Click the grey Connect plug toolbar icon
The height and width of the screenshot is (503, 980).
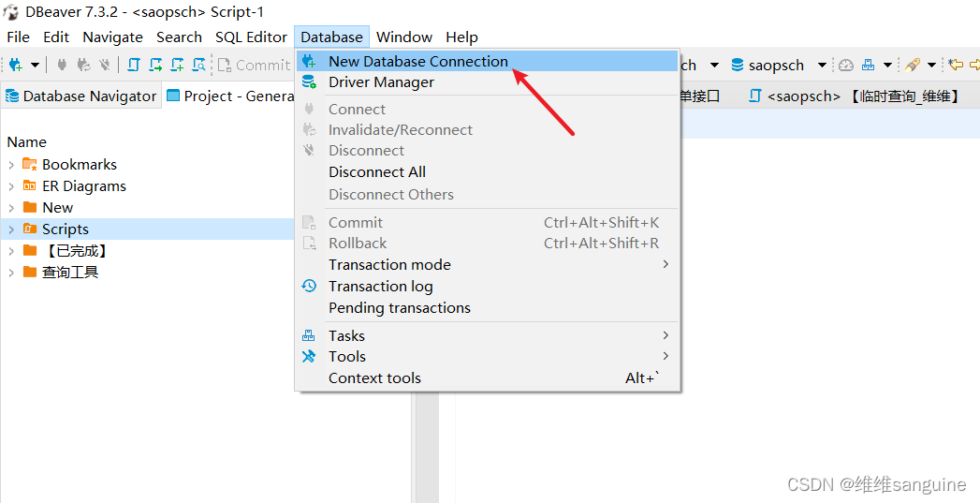click(62, 65)
